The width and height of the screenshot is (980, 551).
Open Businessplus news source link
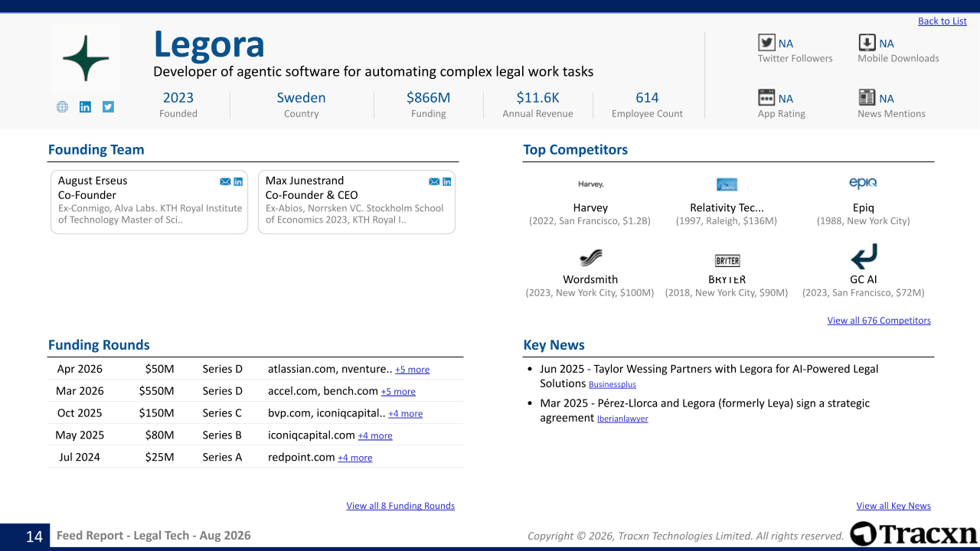tap(612, 385)
